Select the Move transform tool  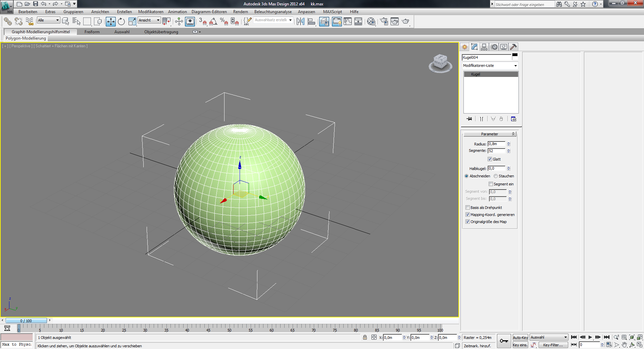click(x=110, y=21)
